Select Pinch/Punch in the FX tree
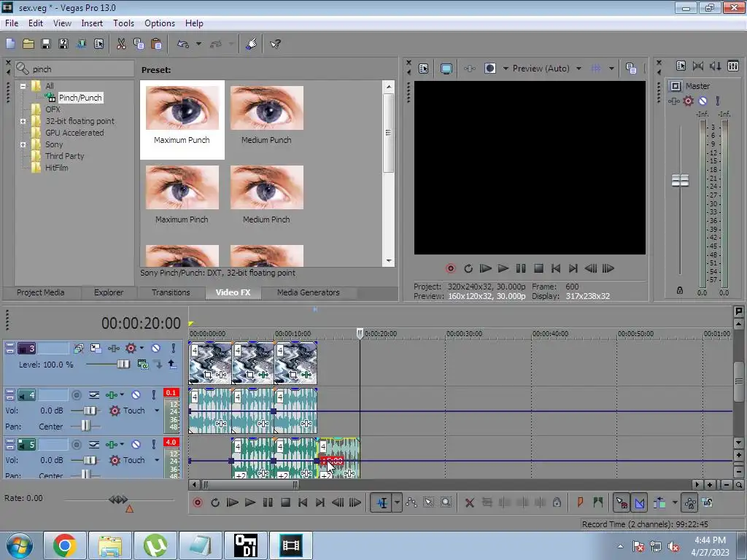Image resolution: width=747 pixels, height=560 pixels. (x=80, y=98)
